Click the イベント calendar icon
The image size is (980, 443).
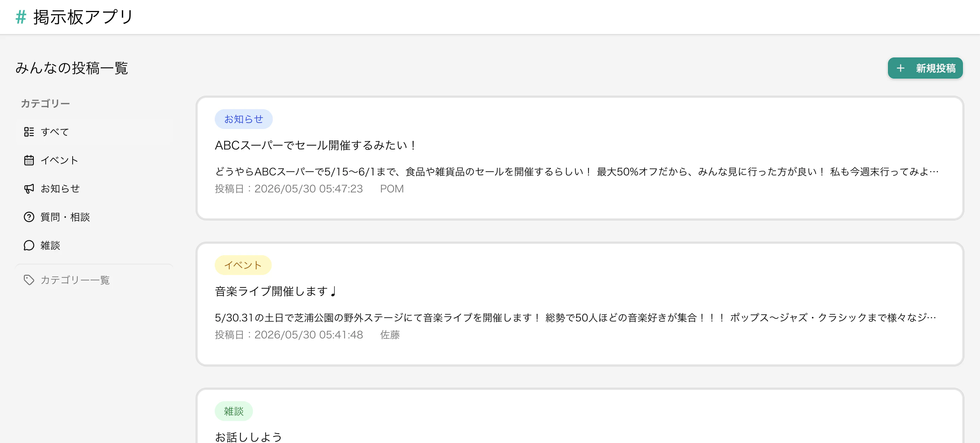coord(29,160)
